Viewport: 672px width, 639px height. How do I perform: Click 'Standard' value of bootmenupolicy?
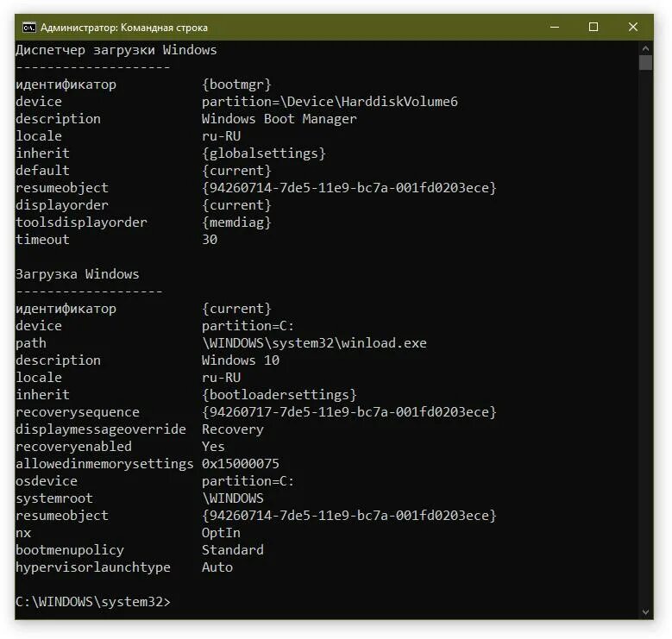(233, 550)
